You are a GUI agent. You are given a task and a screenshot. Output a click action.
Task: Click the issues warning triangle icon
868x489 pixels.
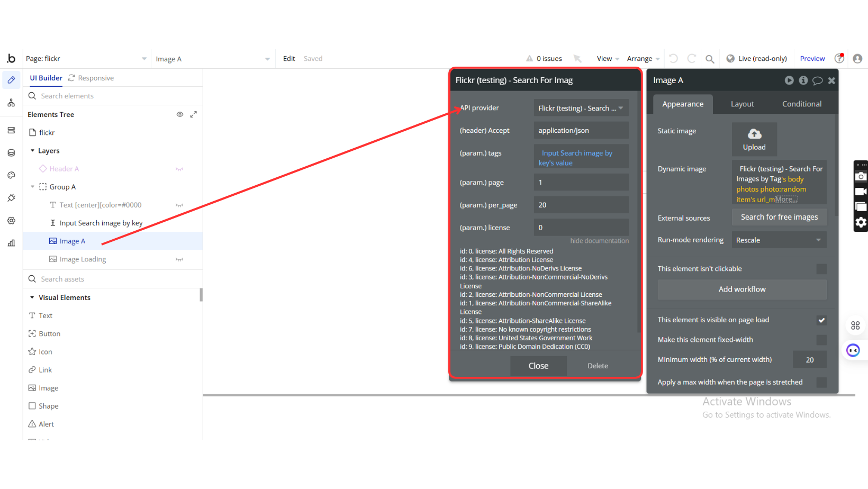coord(529,59)
